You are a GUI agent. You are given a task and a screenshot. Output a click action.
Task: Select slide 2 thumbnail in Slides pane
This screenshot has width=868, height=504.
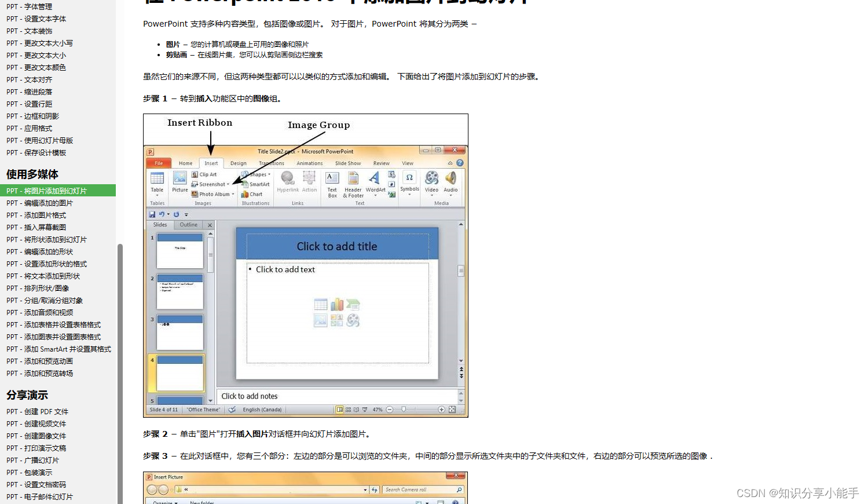click(180, 291)
